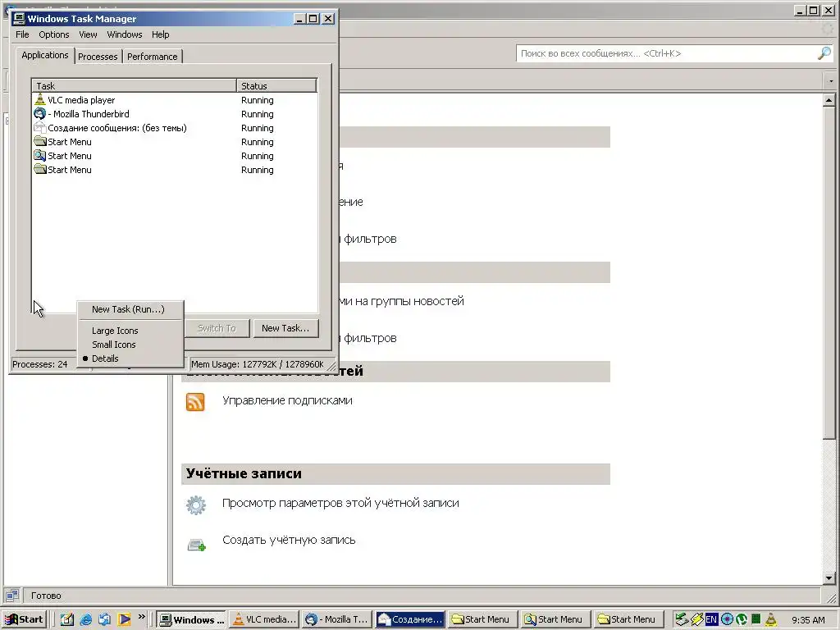Click the VLC cone icon in task list
The height and width of the screenshot is (630, 840).
point(40,99)
